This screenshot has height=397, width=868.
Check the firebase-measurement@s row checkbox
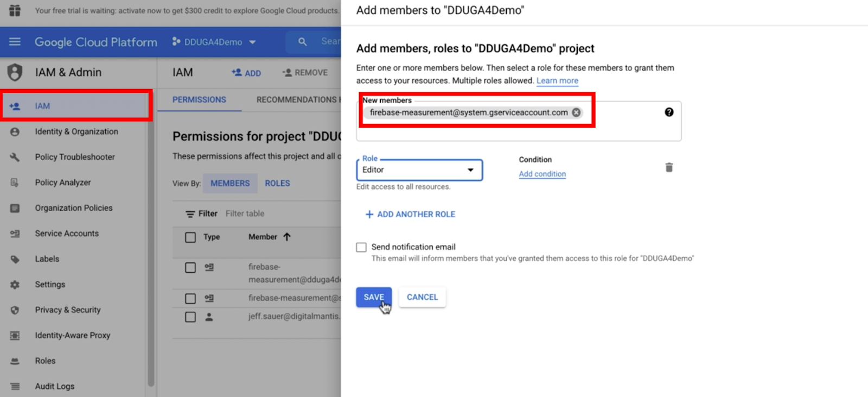coord(190,299)
